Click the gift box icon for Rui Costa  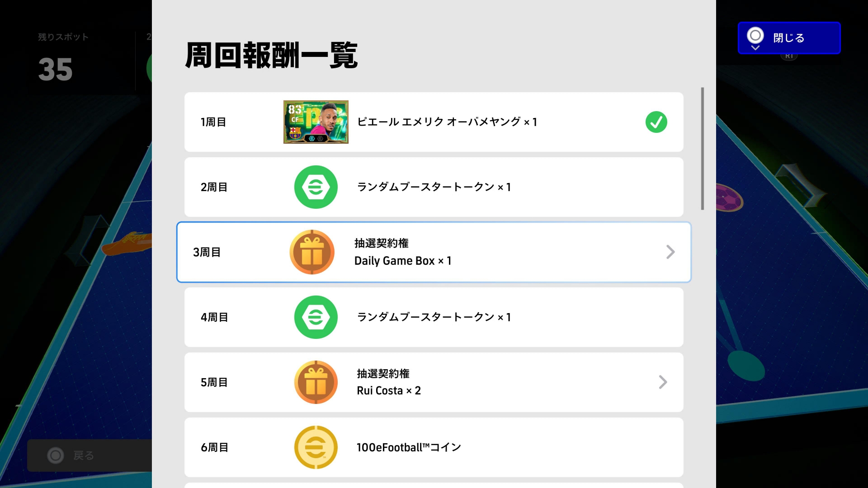click(316, 382)
